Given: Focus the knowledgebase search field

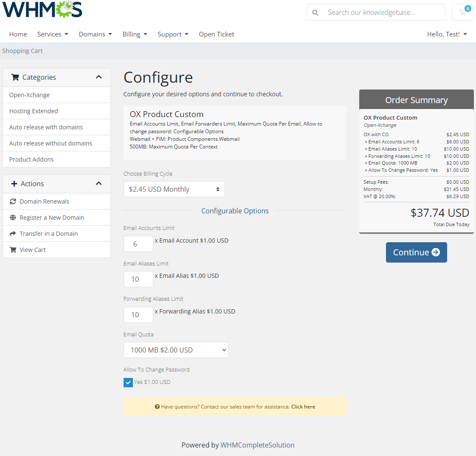Looking at the screenshot, I should tap(384, 12).
